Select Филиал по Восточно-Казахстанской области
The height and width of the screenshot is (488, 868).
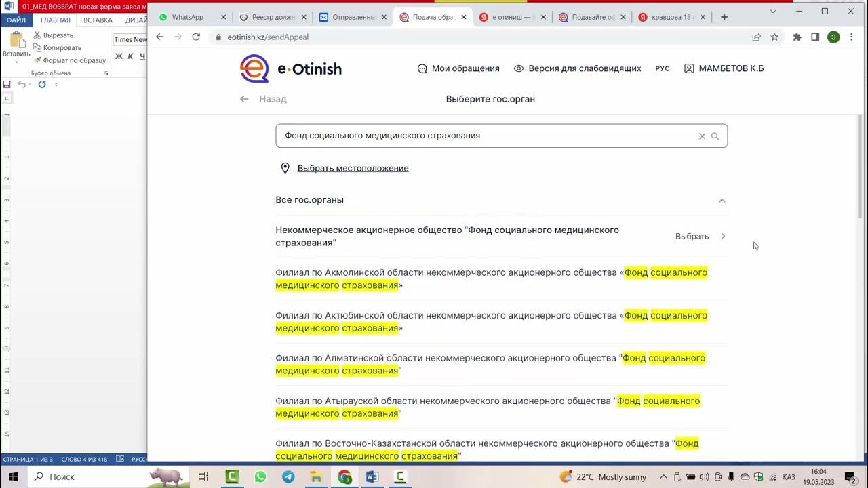(501, 449)
